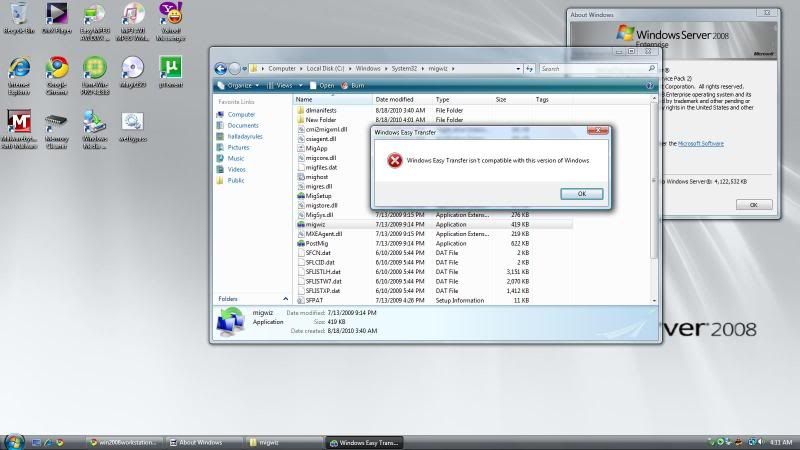
Task: Open Computer in Favorite Links
Action: point(236,114)
